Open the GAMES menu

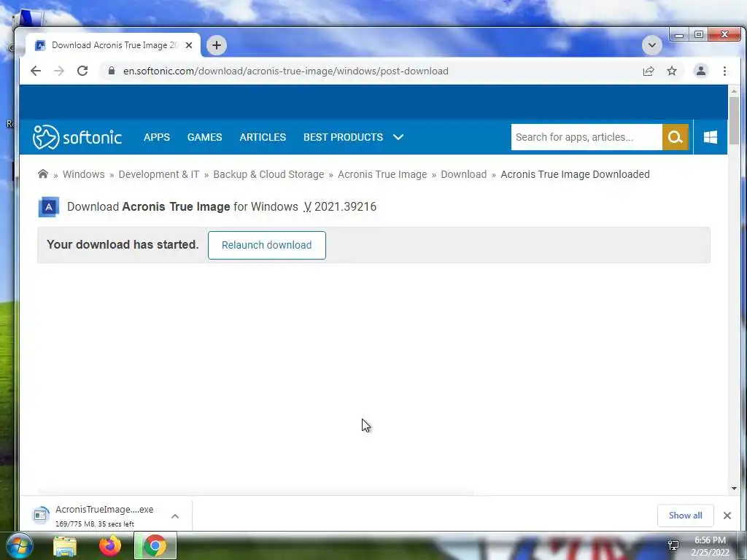(204, 137)
